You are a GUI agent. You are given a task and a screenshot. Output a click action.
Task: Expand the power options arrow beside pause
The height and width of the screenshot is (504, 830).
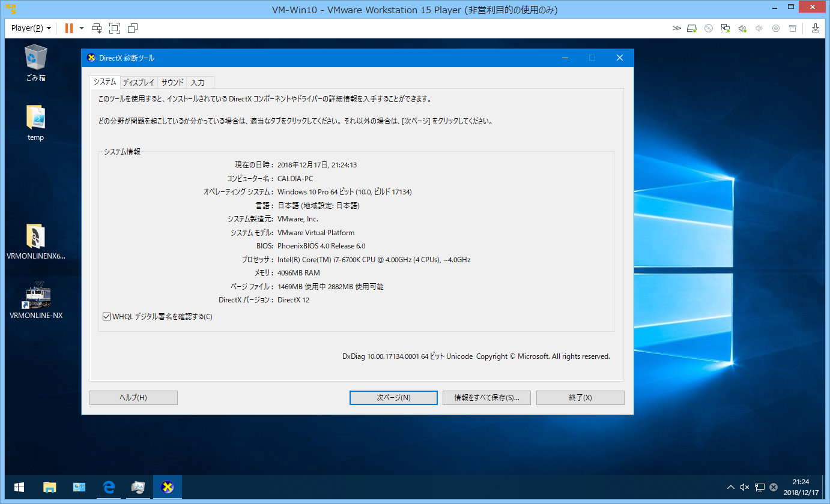tap(82, 28)
